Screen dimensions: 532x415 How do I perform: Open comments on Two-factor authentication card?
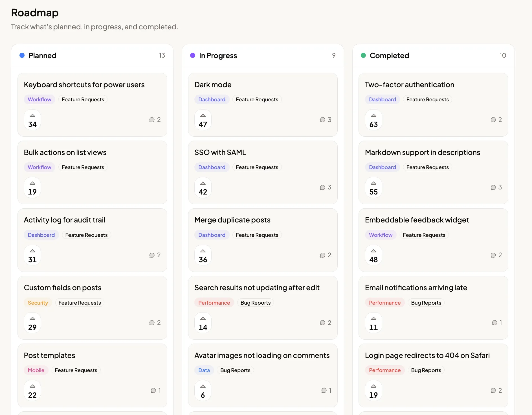click(x=496, y=120)
